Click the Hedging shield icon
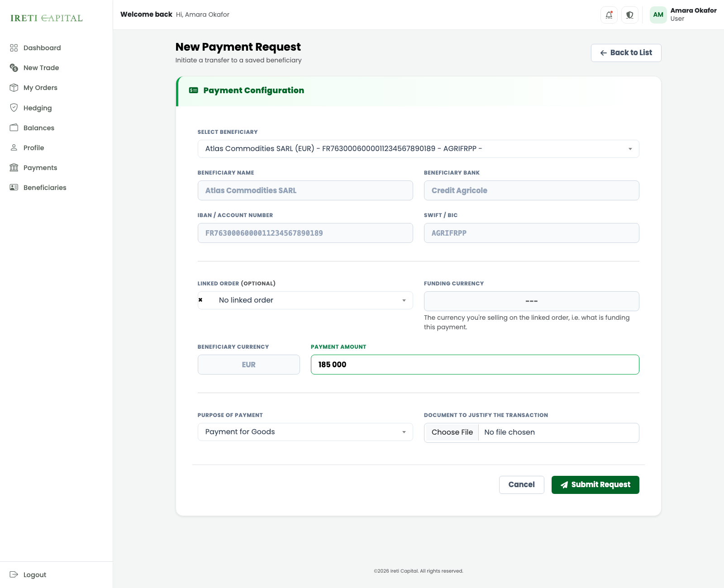The image size is (724, 588). coord(14,108)
